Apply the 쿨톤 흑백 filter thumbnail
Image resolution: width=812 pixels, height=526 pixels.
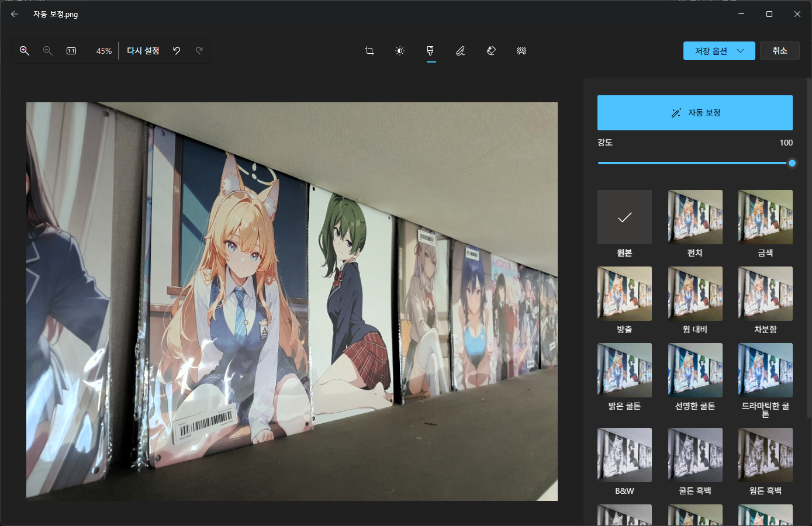click(x=695, y=455)
